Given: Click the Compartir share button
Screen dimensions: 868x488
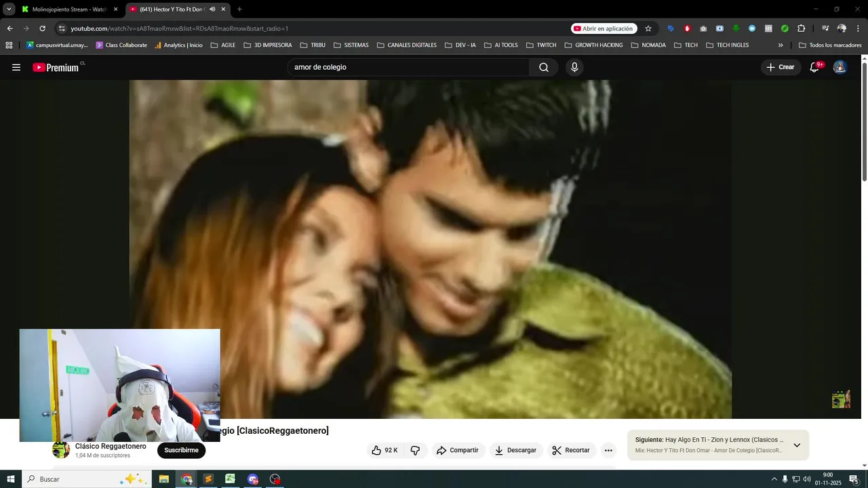Looking at the screenshot, I should tap(458, 450).
